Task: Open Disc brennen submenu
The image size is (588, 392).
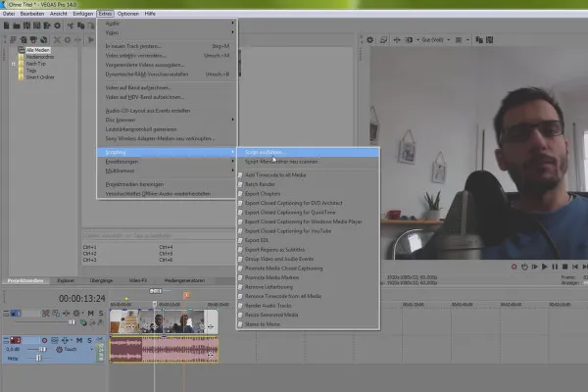Action: (x=167, y=120)
